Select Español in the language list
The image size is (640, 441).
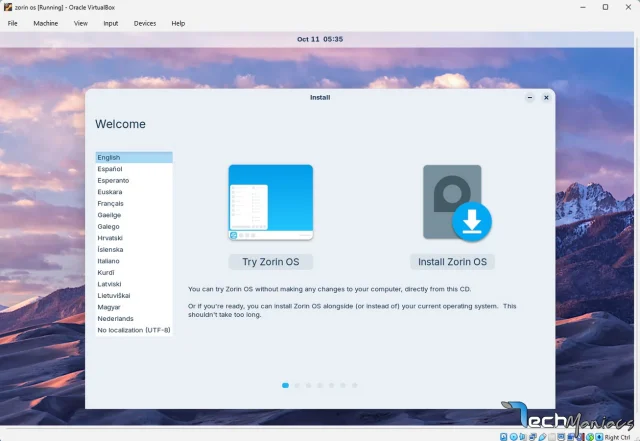click(x=134, y=169)
